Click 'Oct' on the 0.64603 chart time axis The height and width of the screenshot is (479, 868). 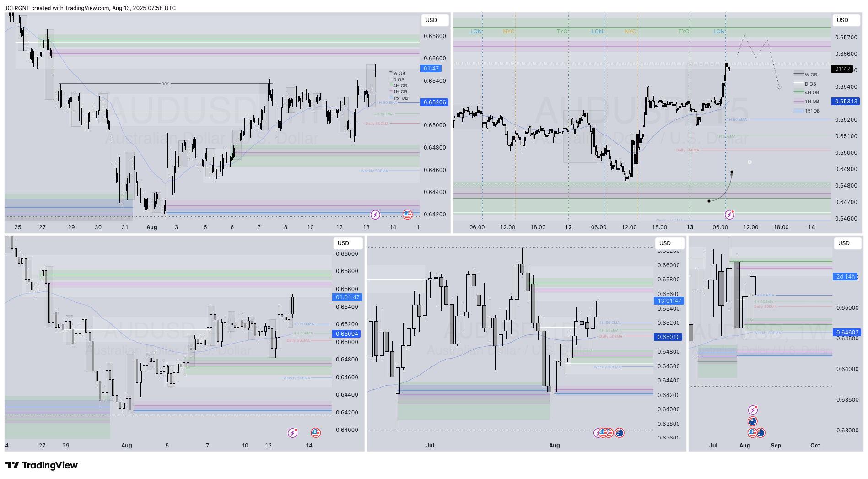point(815,446)
